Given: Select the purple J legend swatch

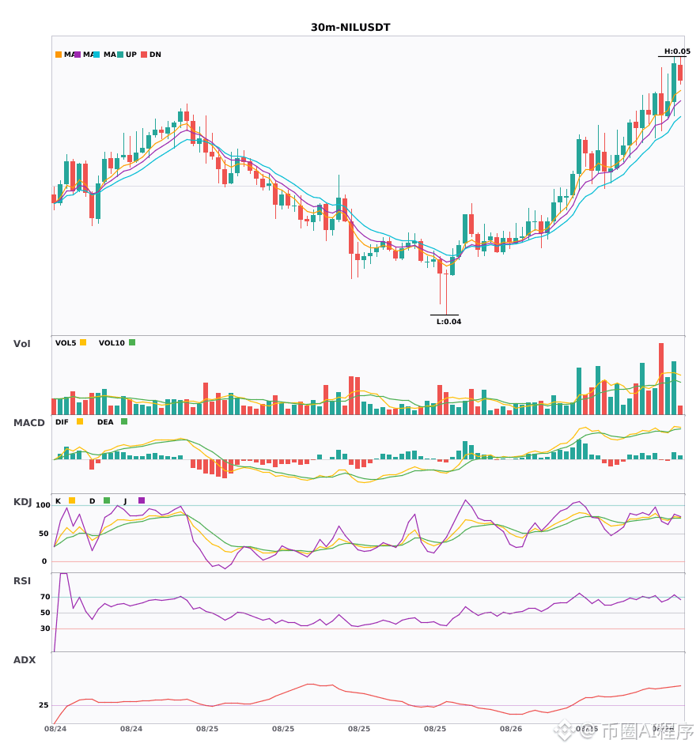Looking at the screenshot, I should (x=142, y=500).
